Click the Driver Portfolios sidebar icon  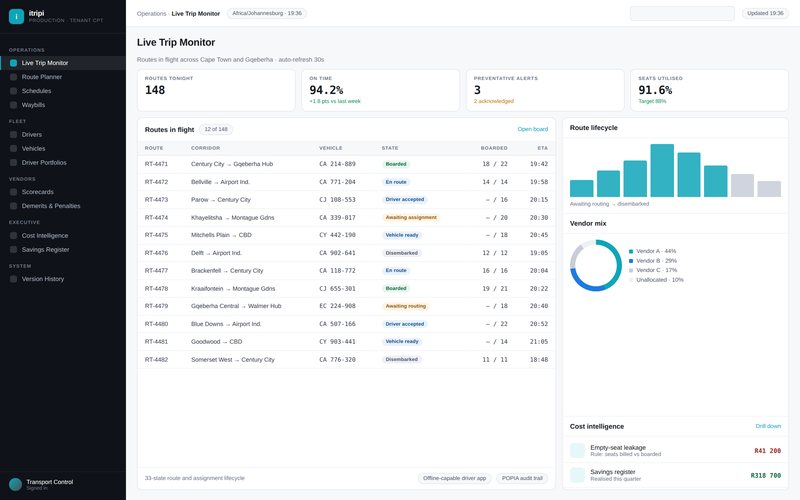14,163
